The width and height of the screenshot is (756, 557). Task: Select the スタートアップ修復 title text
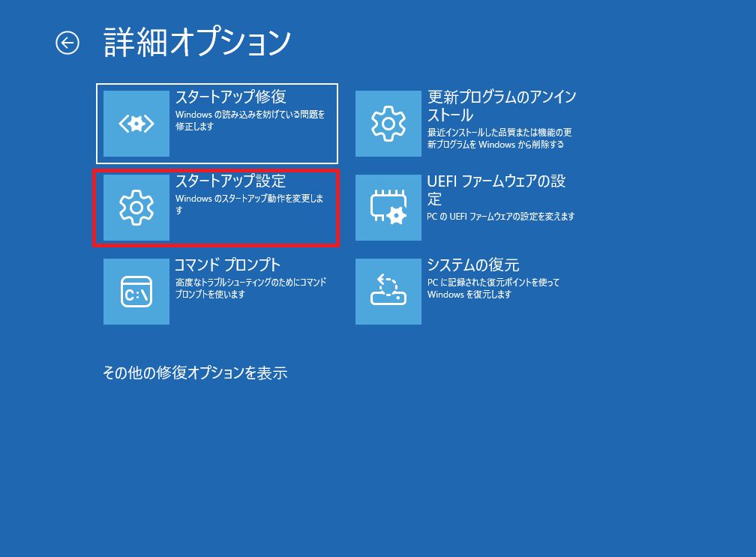[x=231, y=97]
